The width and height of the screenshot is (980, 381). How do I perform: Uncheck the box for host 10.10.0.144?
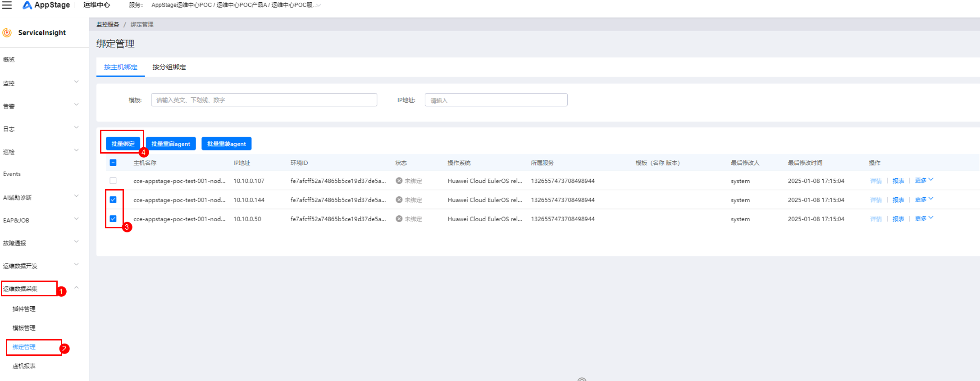tap(113, 200)
